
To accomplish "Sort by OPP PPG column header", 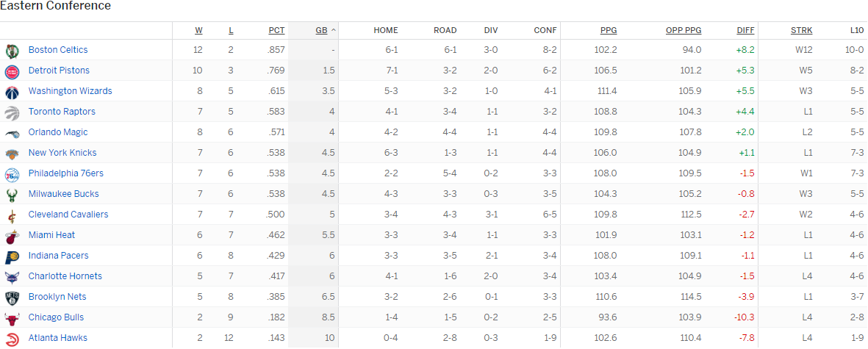I will click(684, 30).
